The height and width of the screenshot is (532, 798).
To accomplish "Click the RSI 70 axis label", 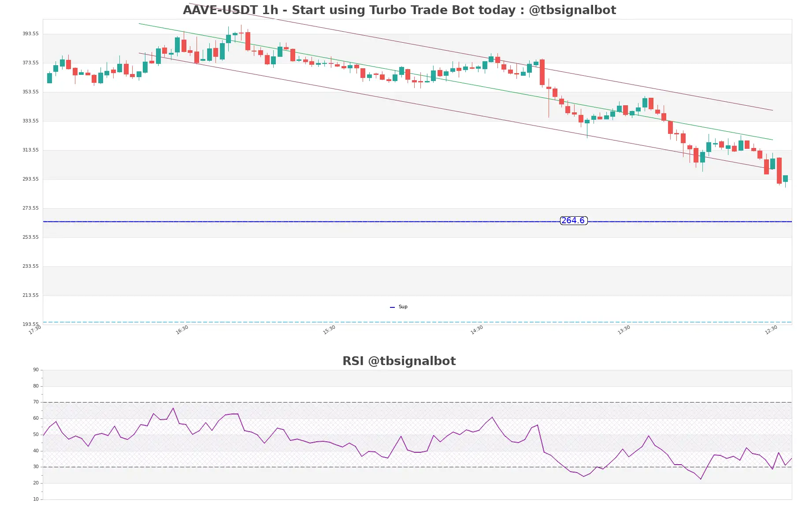I will [36, 402].
